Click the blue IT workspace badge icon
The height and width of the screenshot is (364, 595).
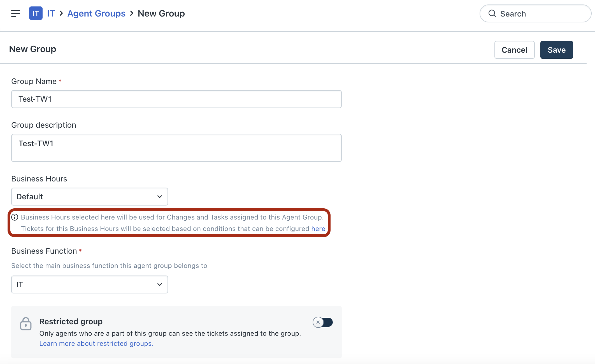[36, 13]
